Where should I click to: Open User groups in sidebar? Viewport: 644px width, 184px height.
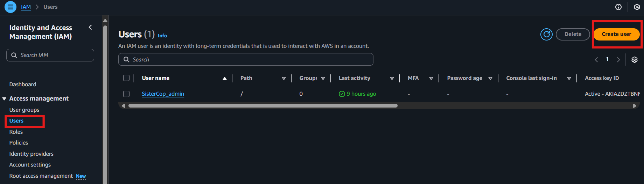[24, 110]
